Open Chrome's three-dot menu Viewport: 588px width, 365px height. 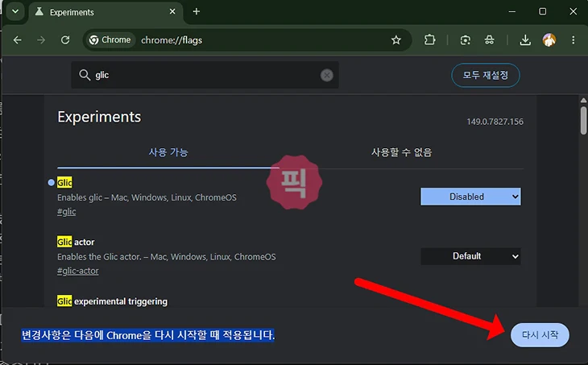point(573,39)
